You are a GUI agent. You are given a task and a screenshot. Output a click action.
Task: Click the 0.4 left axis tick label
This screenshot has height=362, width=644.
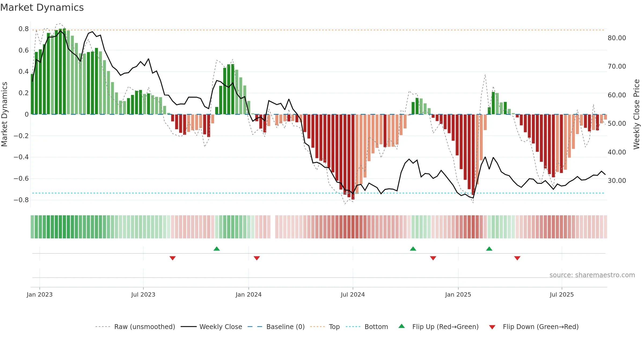click(24, 71)
